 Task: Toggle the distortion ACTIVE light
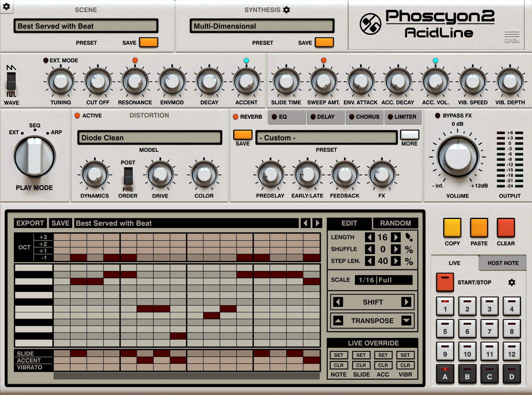coord(78,116)
